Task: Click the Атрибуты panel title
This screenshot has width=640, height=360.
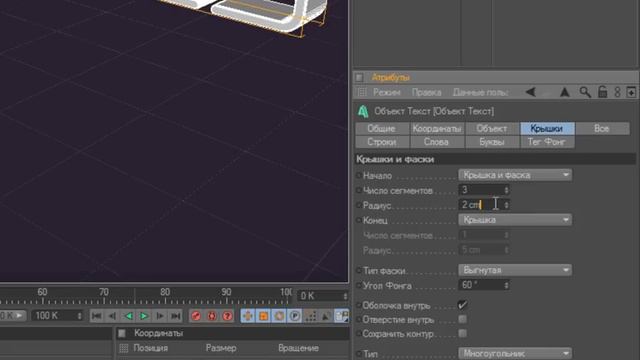Action: tap(390, 77)
